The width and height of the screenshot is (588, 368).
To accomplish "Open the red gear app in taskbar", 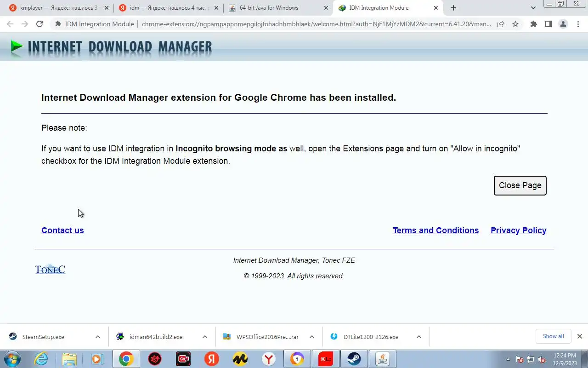I will point(155,359).
